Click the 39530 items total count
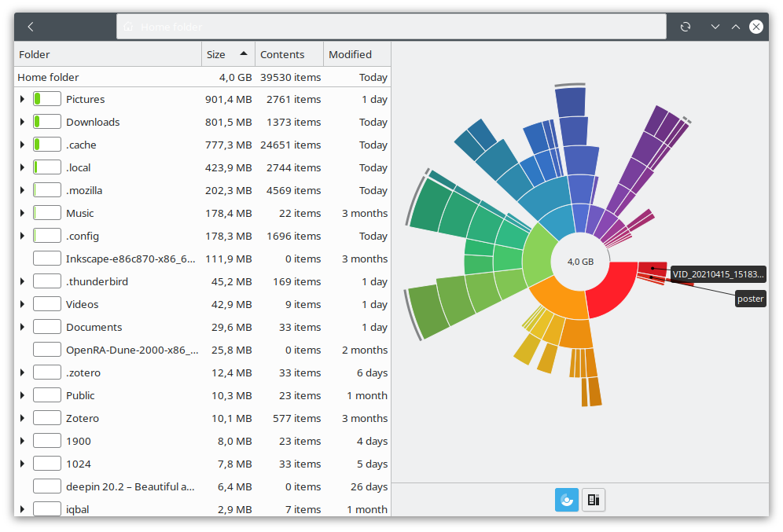This screenshot has height=532, width=783. (291, 77)
